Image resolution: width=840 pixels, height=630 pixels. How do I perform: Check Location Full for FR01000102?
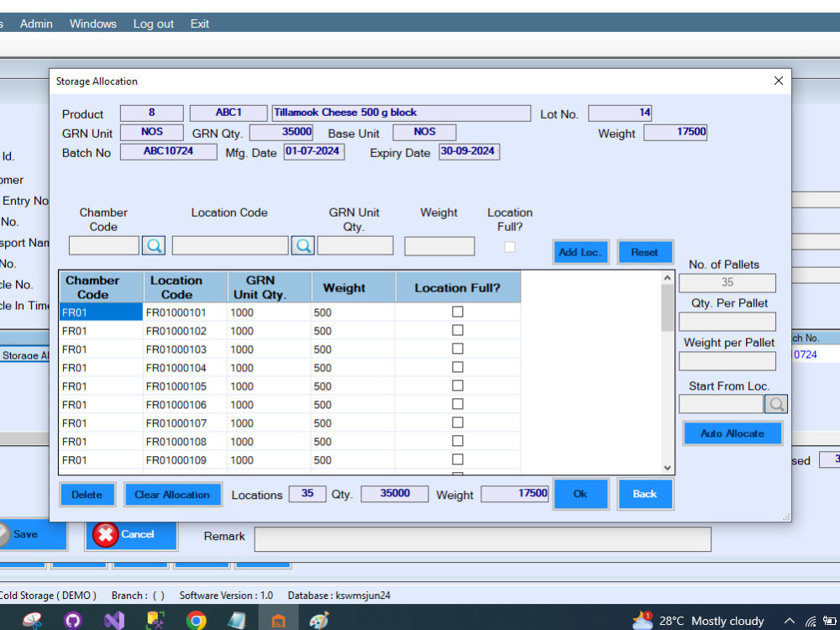point(458,330)
